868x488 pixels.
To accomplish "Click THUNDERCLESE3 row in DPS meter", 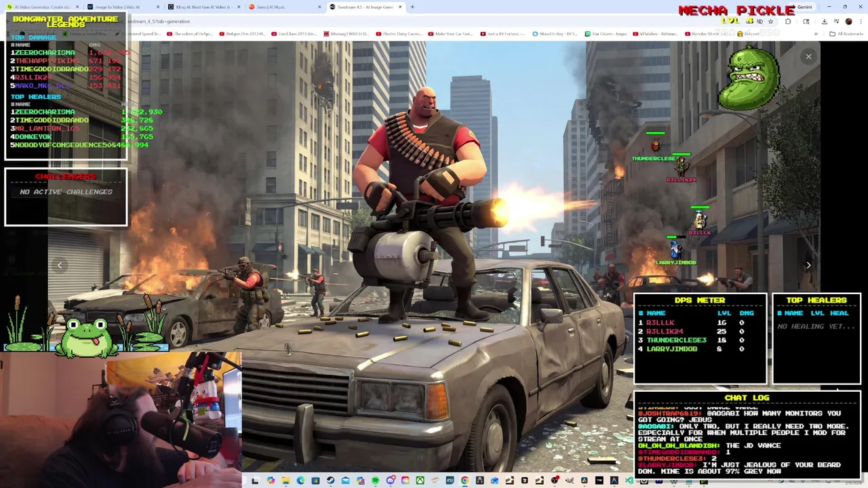I will pyautogui.click(x=701, y=340).
